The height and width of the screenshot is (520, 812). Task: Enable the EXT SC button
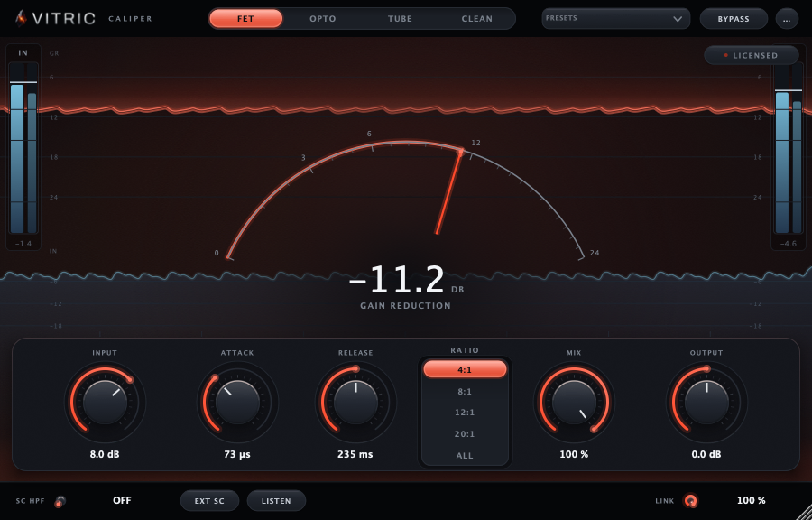click(209, 501)
